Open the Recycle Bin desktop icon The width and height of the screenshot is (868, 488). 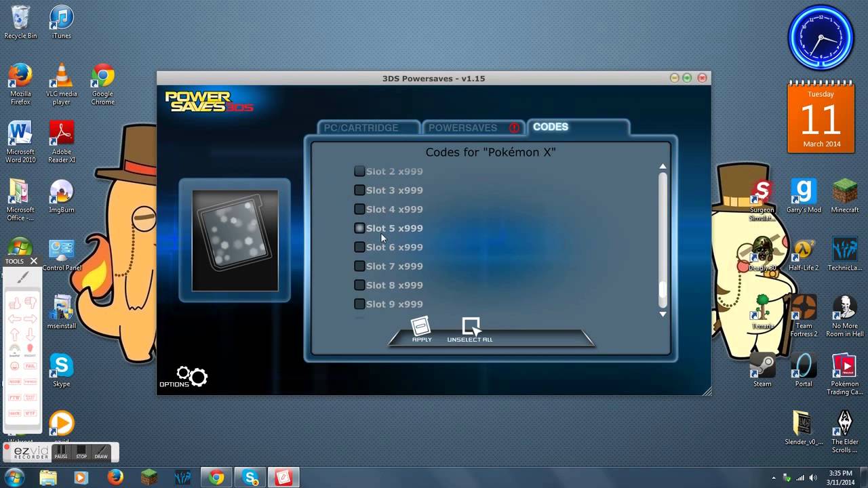point(20,22)
